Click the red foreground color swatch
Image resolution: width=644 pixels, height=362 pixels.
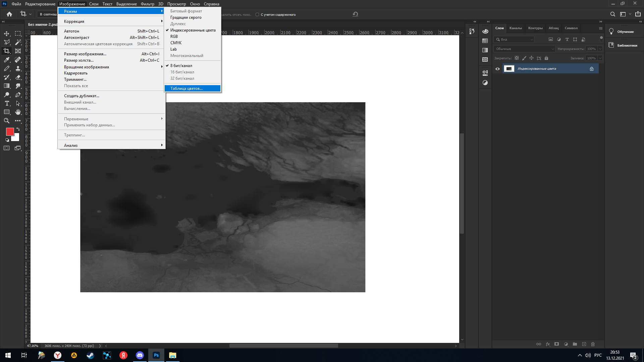(x=9, y=131)
